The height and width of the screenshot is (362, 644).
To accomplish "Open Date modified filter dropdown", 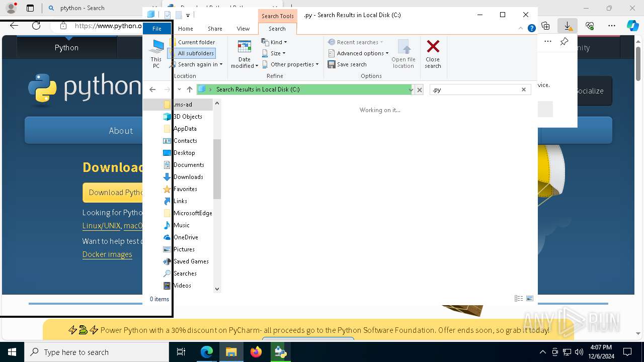I will pos(245,54).
